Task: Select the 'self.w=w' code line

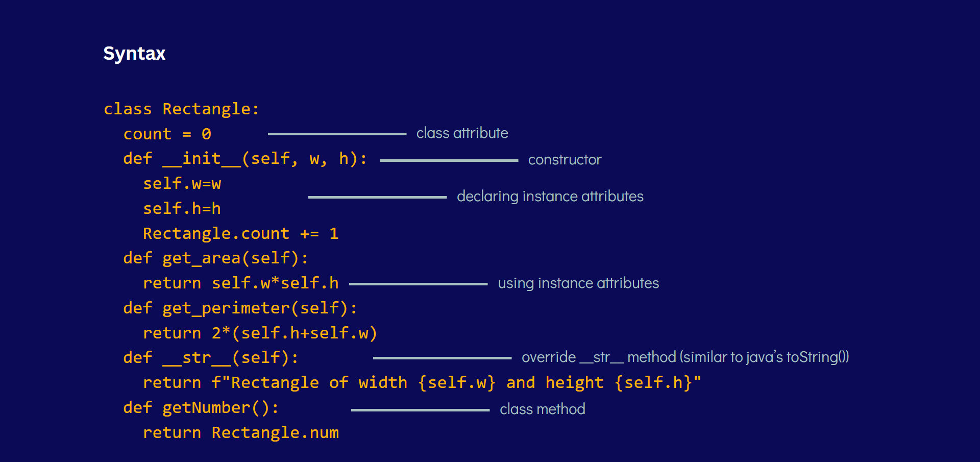Action: click(x=182, y=184)
